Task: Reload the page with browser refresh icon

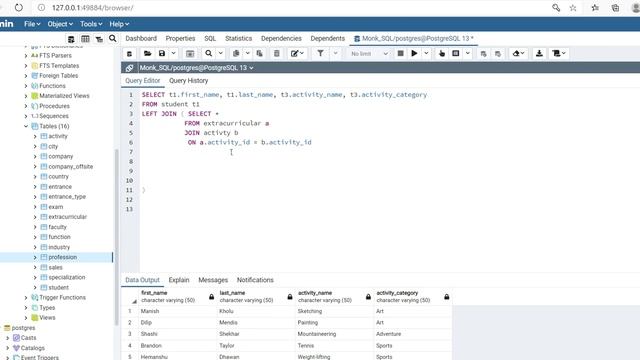Action: (18, 8)
